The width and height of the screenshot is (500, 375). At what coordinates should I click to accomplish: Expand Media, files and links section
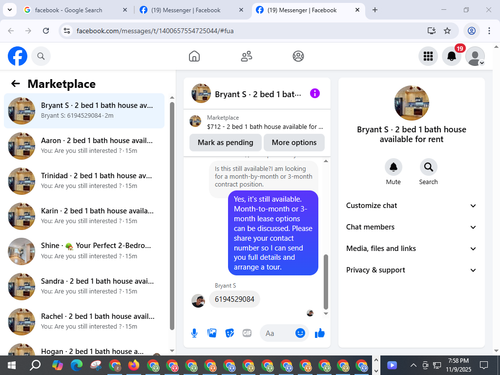(x=411, y=249)
